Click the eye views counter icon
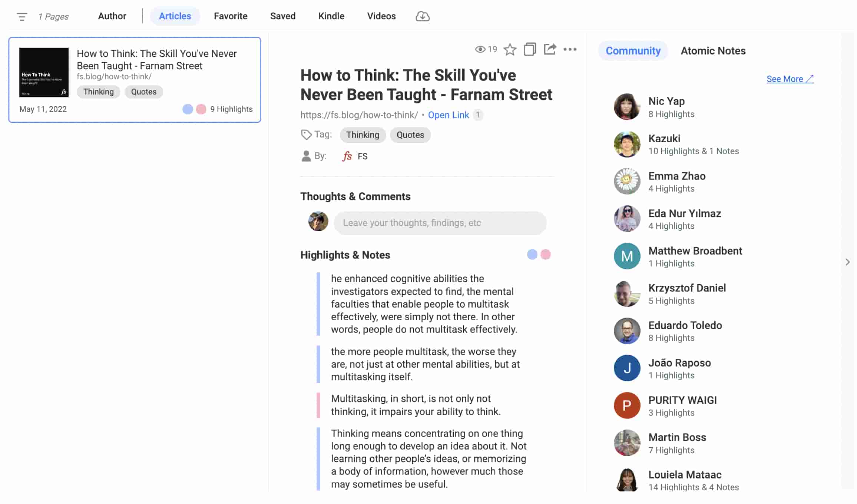 pyautogui.click(x=480, y=49)
